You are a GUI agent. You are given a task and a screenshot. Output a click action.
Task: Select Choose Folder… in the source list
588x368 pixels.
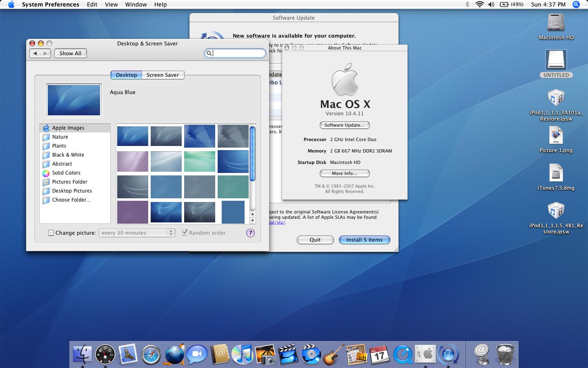[71, 200]
